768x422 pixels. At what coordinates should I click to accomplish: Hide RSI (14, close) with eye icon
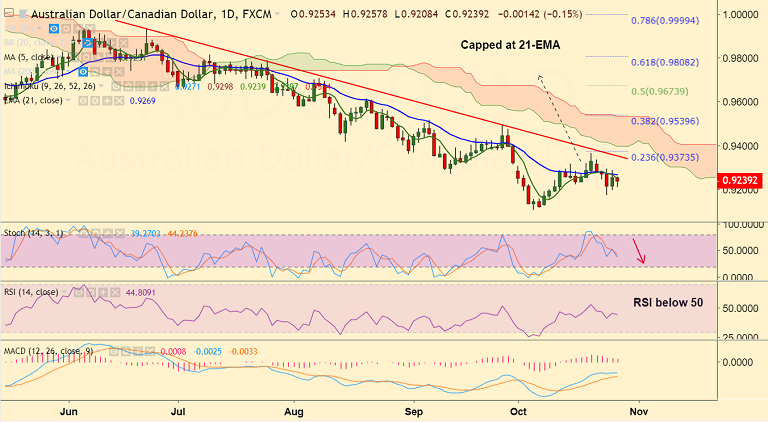pos(79,292)
